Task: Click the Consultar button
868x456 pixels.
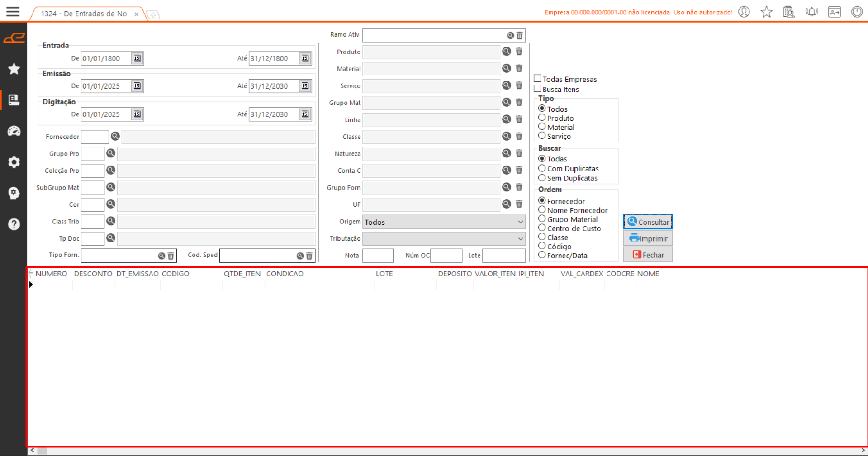Action: point(648,222)
